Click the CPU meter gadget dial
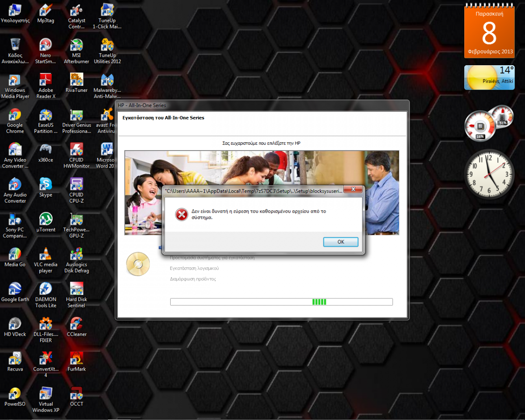This screenshot has width=525, height=420. (480, 126)
